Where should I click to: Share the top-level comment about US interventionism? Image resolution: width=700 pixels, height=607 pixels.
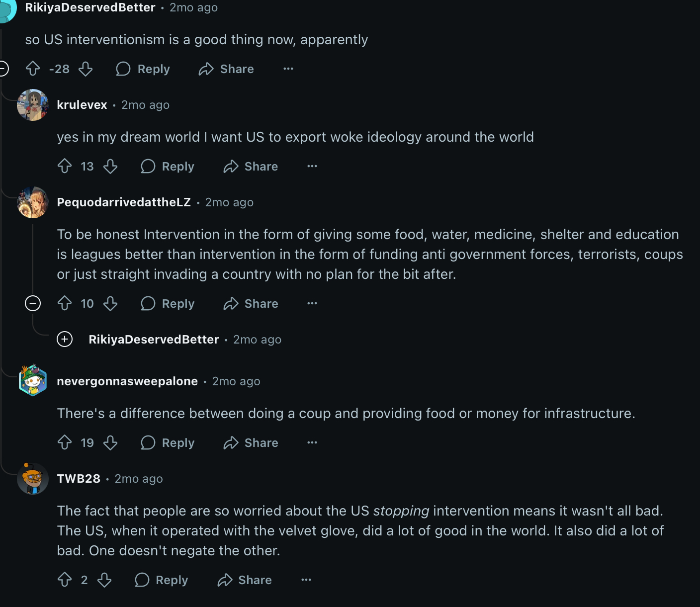[227, 69]
